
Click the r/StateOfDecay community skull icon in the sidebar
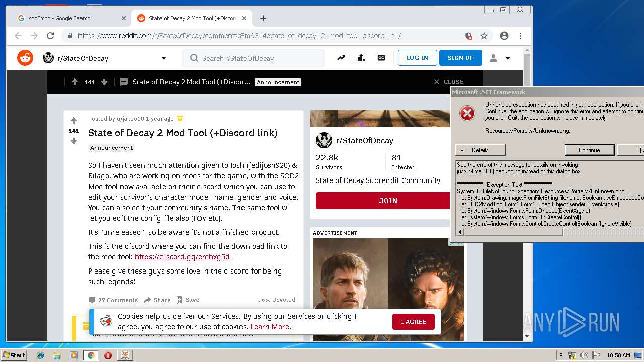(324, 140)
